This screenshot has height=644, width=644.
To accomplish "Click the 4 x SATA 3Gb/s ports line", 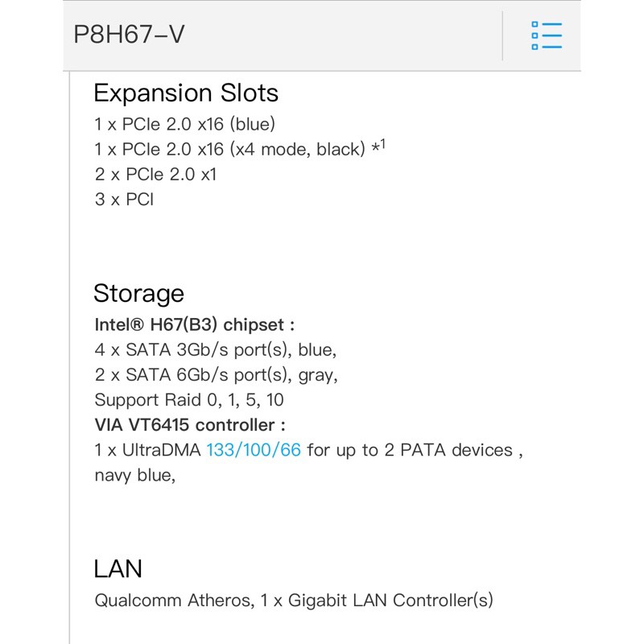I will (215, 350).
